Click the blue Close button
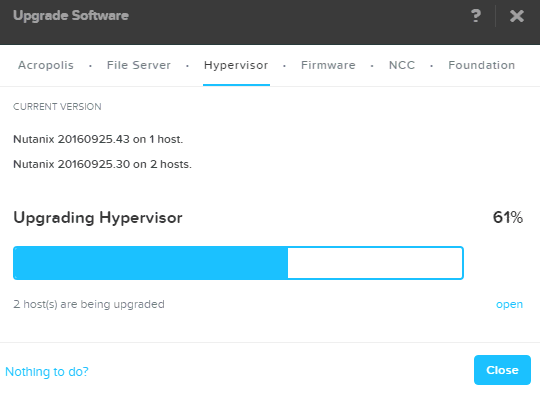540x395 pixels. [502, 370]
